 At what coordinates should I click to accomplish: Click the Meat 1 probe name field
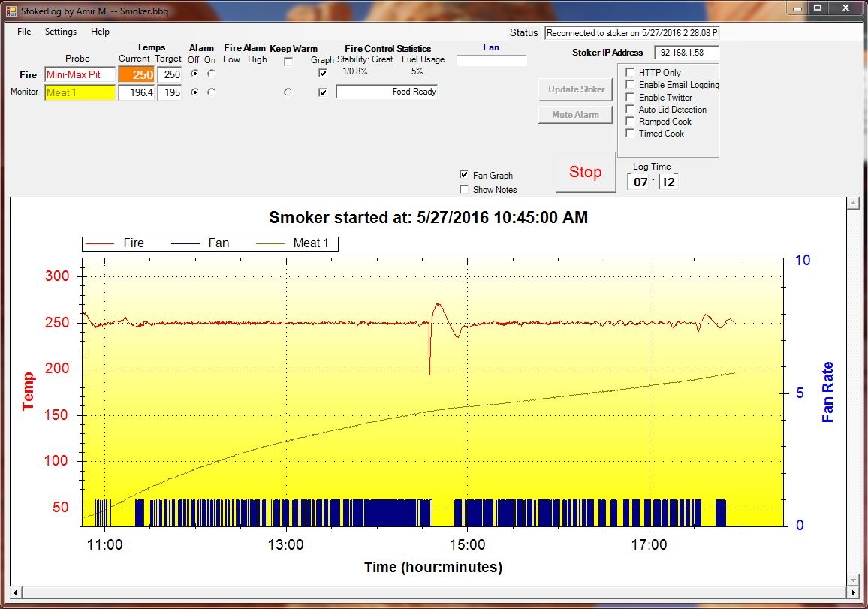[80, 92]
